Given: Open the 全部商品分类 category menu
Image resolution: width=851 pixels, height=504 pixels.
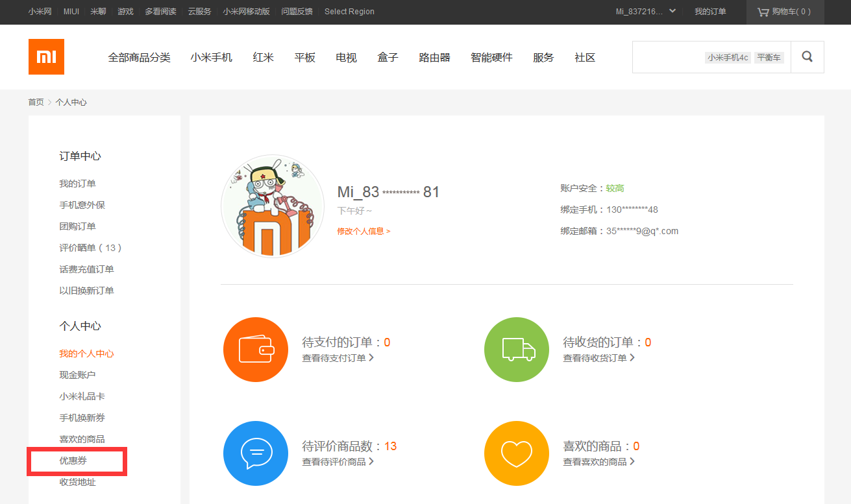Looking at the screenshot, I should point(139,58).
